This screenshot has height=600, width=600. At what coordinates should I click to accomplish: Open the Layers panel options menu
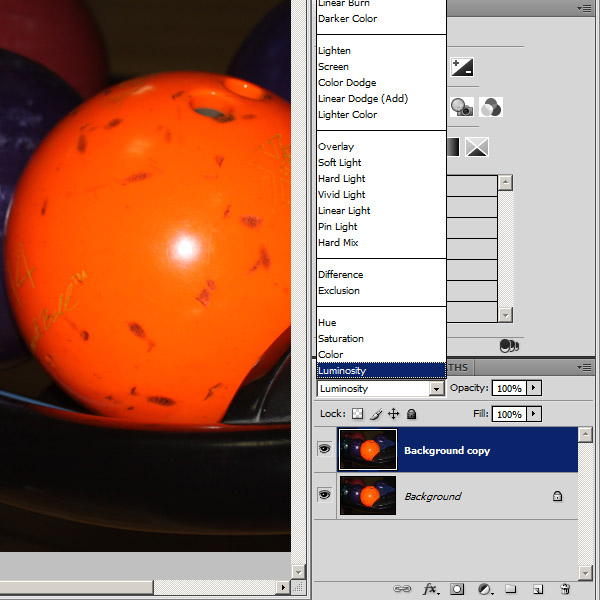click(584, 368)
